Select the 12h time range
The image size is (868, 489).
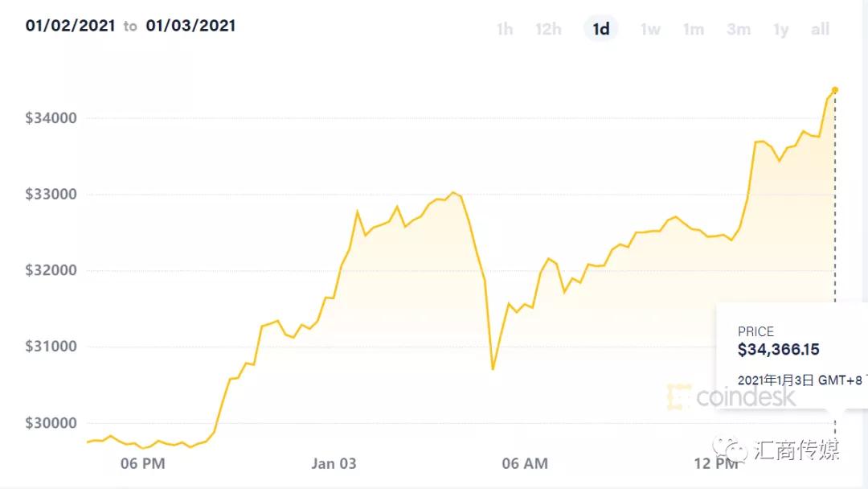[x=548, y=29]
